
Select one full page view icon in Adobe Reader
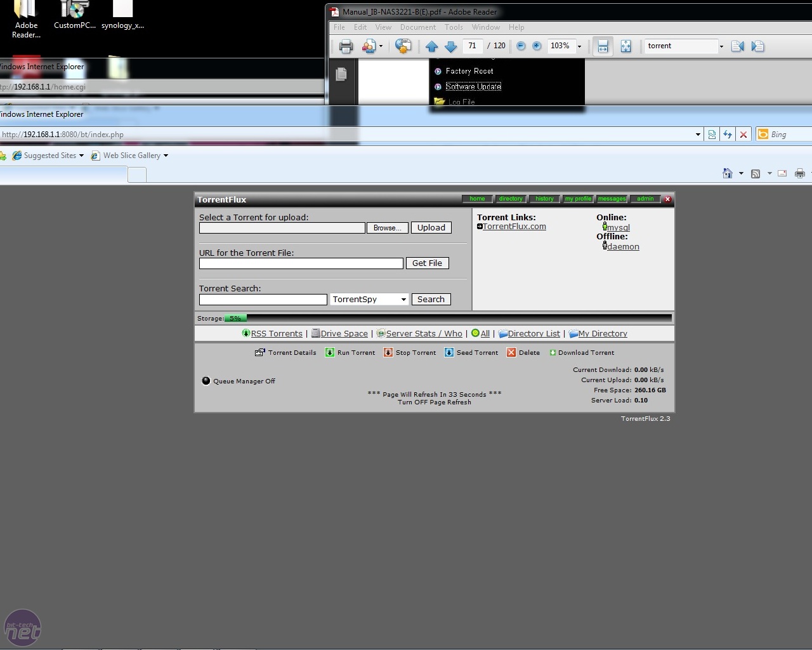626,46
